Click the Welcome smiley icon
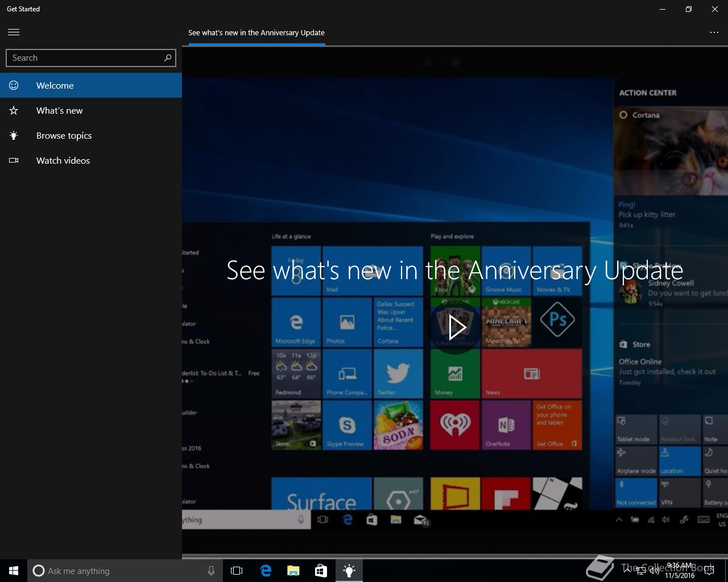 coord(14,85)
